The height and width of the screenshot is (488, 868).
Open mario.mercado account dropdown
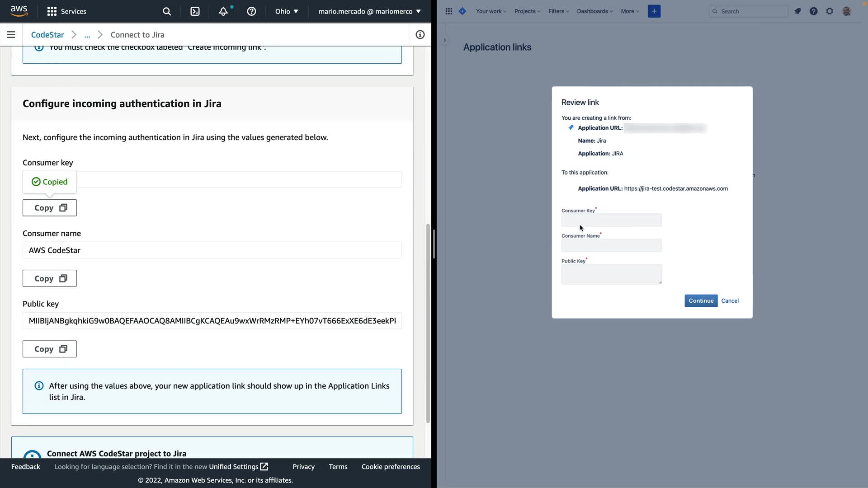369,11
